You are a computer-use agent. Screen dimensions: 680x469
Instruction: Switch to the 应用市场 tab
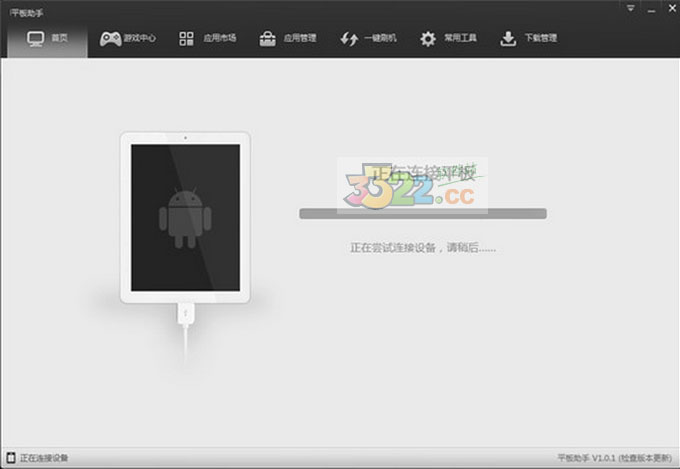pos(208,39)
